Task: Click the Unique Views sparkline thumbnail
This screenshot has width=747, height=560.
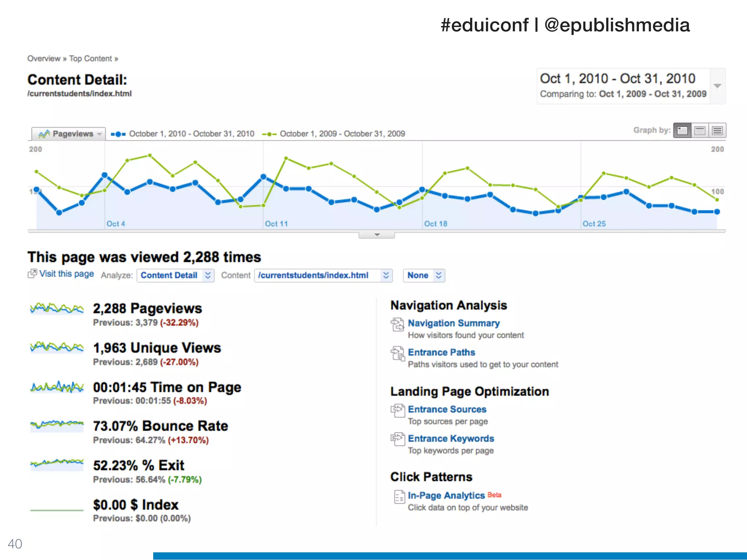Action: (x=57, y=347)
